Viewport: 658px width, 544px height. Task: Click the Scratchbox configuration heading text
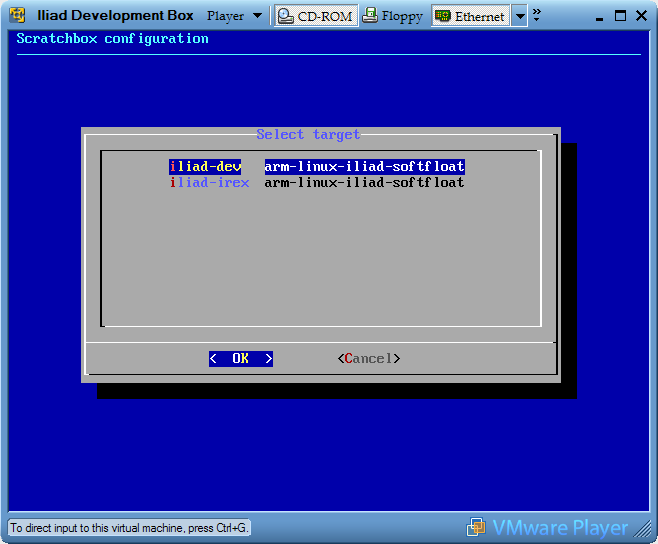[x=112, y=39]
